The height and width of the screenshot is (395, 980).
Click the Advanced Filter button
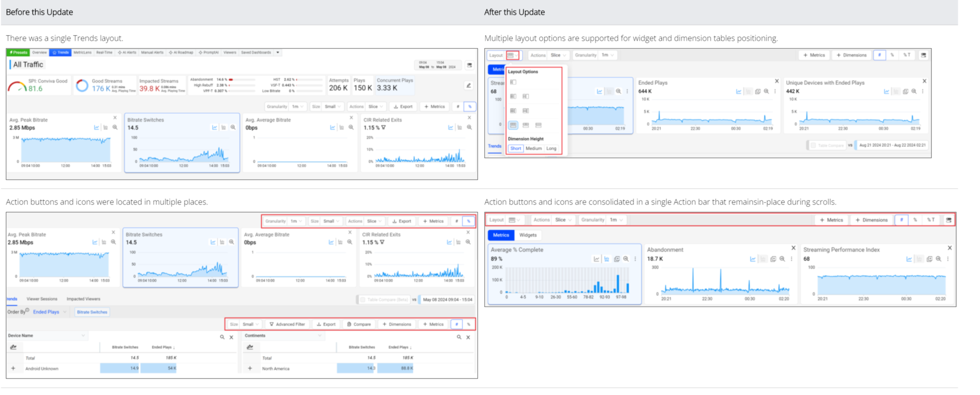[287, 324]
